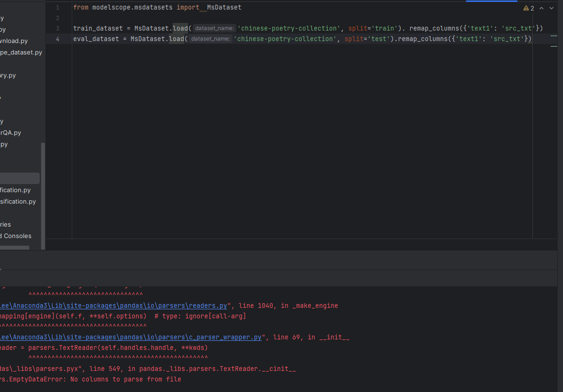This screenshot has width=563, height=392.
Task: Click the 'line 549' TextReader.__cinit__ traceback line
Action: pyautogui.click(x=148, y=369)
